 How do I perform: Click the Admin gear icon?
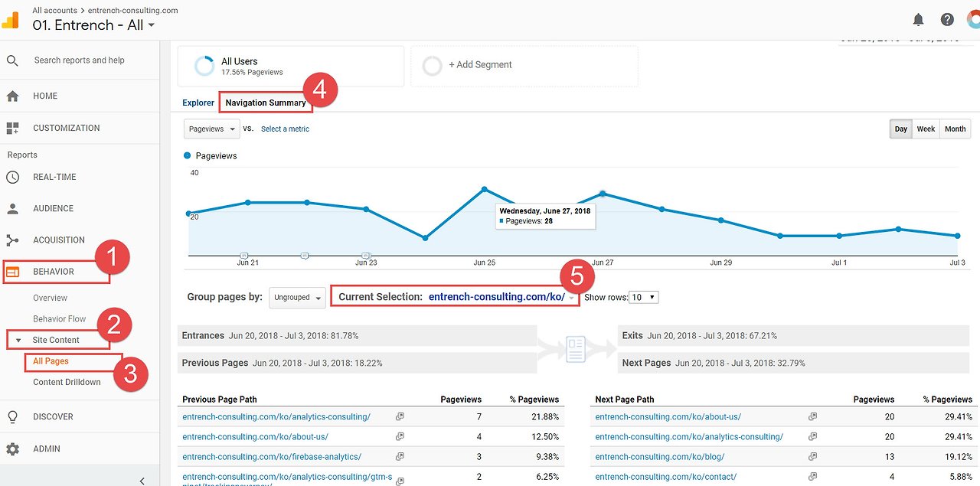coord(12,449)
